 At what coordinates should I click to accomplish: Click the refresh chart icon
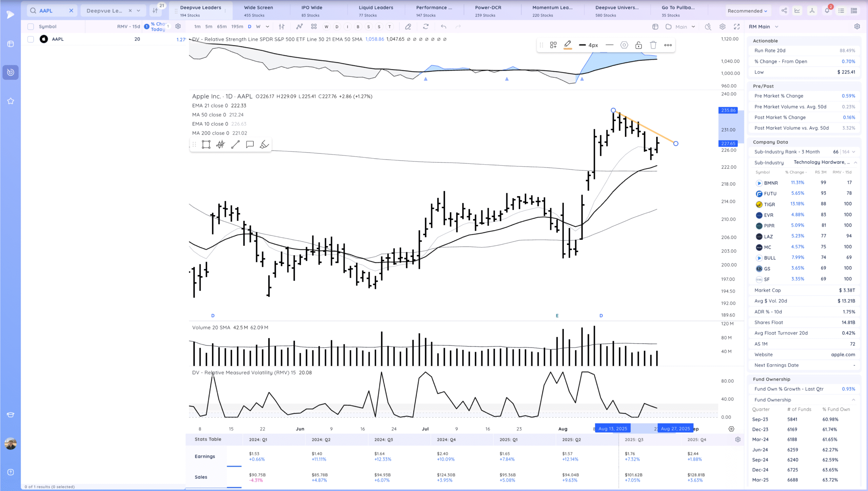click(x=426, y=26)
